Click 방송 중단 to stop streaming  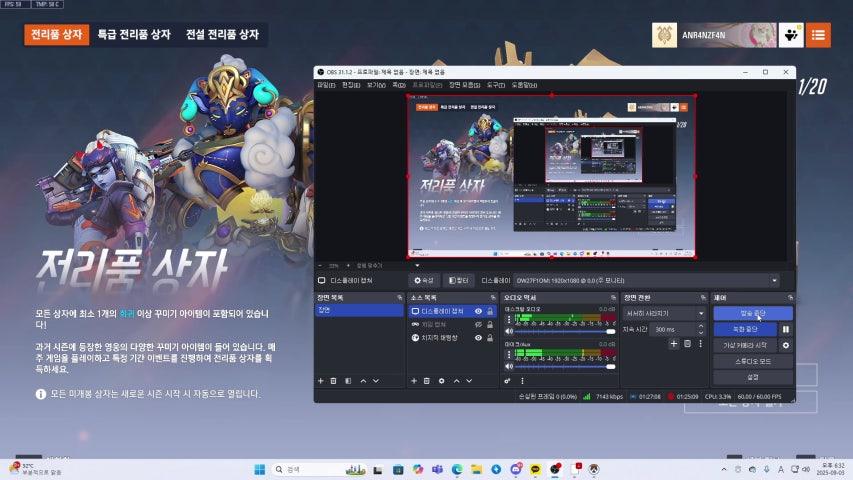[753, 313]
